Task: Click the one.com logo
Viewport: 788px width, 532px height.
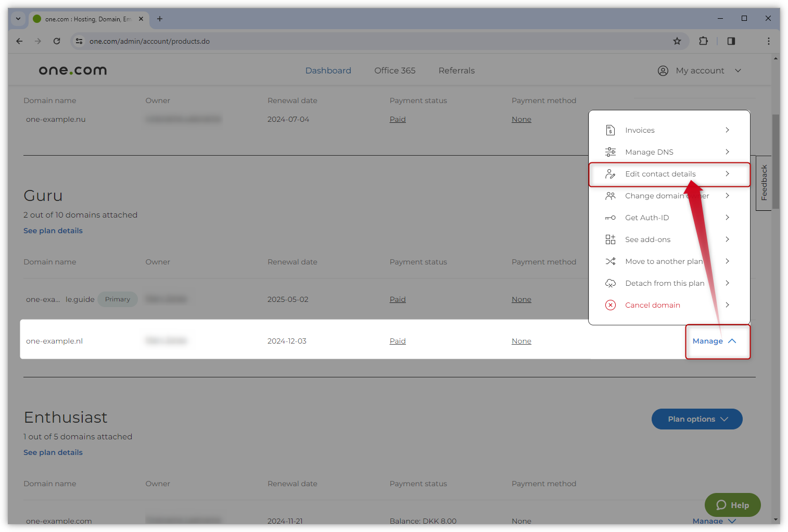Action: [x=72, y=70]
